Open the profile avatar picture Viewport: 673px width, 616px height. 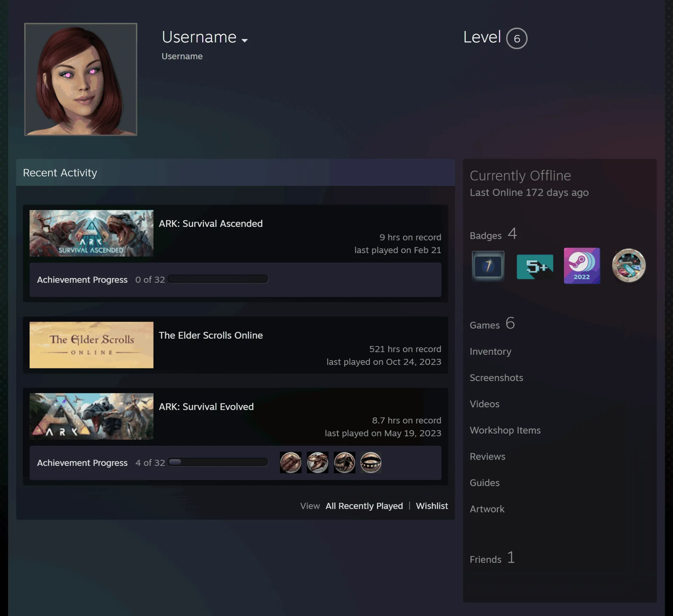click(81, 79)
